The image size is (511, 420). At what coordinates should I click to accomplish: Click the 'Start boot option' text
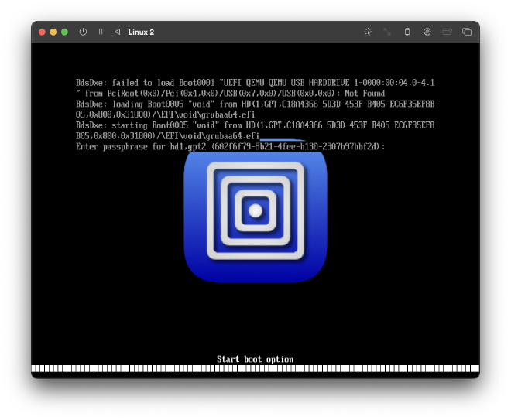[x=256, y=359]
